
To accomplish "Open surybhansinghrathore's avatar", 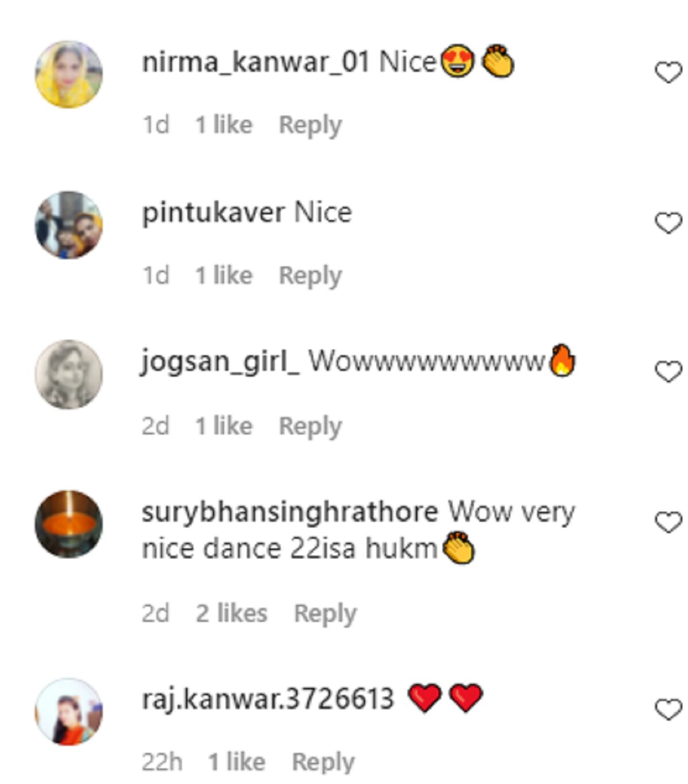I will click(69, 524).
